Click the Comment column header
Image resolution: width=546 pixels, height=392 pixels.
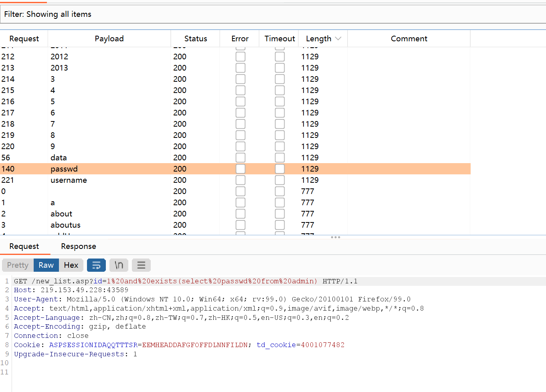point(409,38)
